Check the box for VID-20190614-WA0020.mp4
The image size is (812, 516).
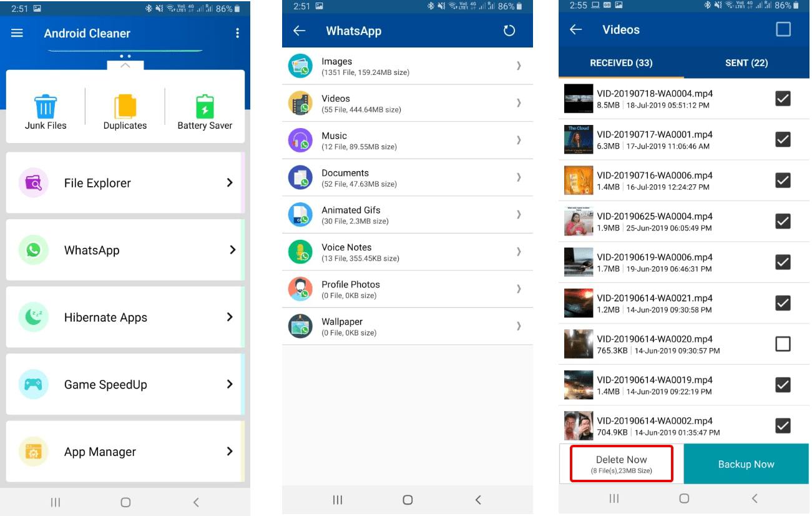click(x=783, y=344)
